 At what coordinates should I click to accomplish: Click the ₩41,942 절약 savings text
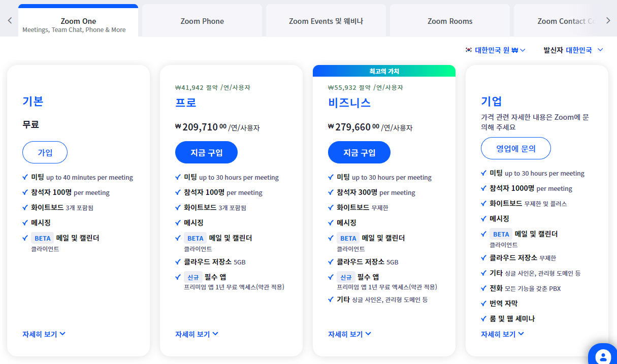coord(213,87)
